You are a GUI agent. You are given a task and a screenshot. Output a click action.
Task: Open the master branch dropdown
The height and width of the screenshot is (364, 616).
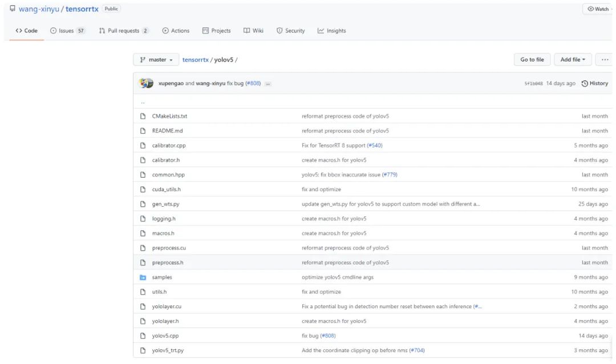pos(156,60)
